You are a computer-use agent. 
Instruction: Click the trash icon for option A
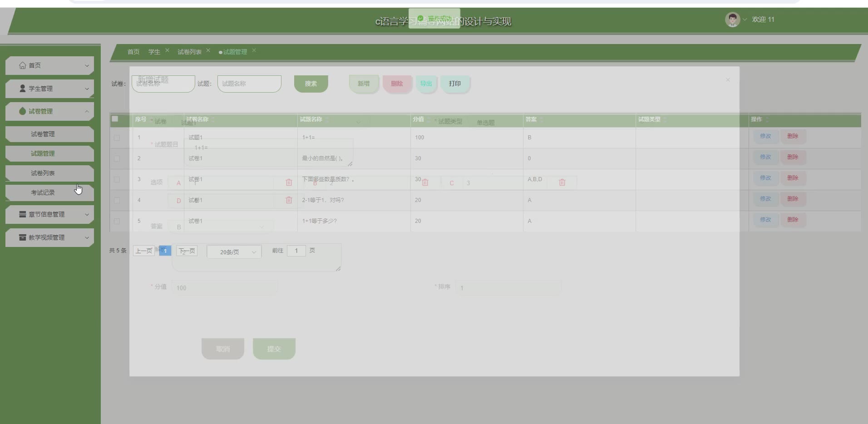point(289,182)
